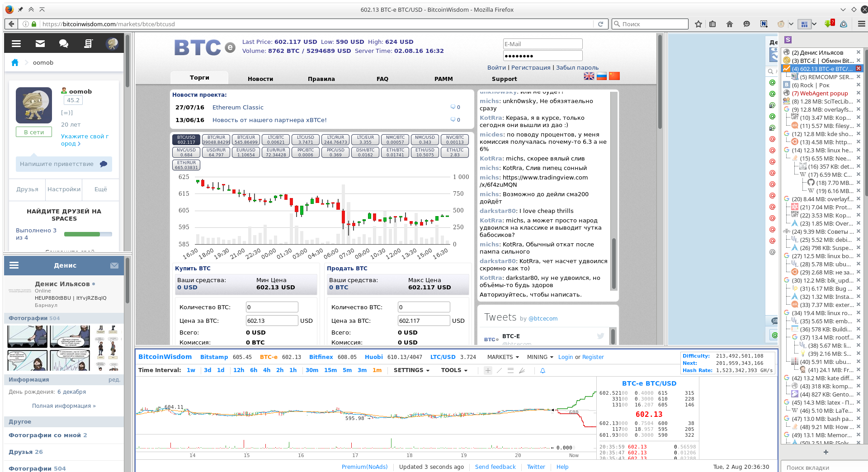Bookmark this page with the star icon
The height and width of the screenshot is (472, 868).
[x=698, y=24]
